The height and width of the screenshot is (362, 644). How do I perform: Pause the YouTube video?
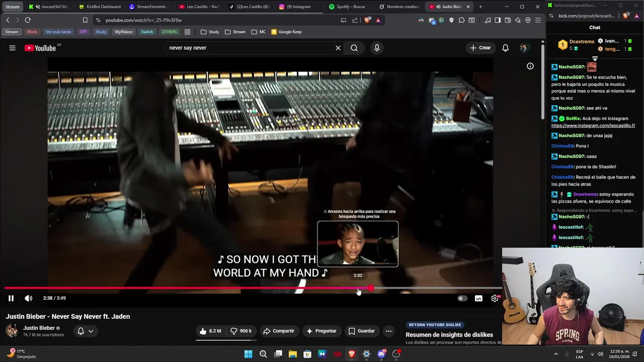click(x=11, y=298)
